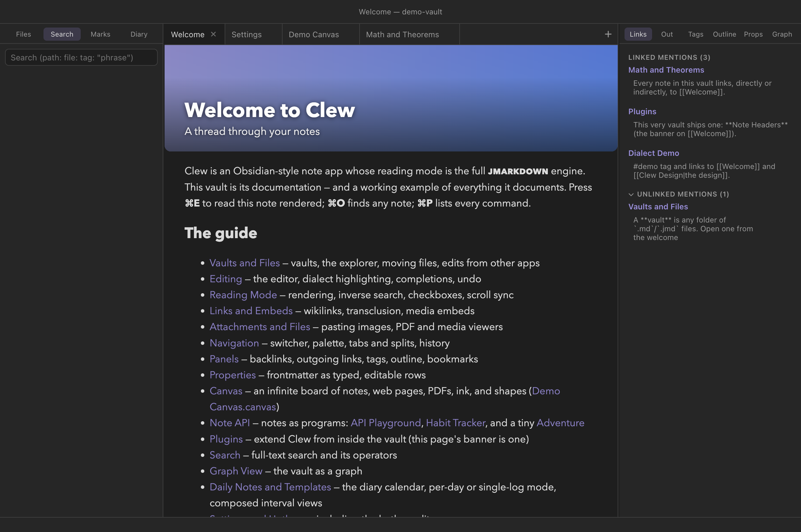Open the Search guide link
This screenshot has height=532, width=801.
click(225, 455)
